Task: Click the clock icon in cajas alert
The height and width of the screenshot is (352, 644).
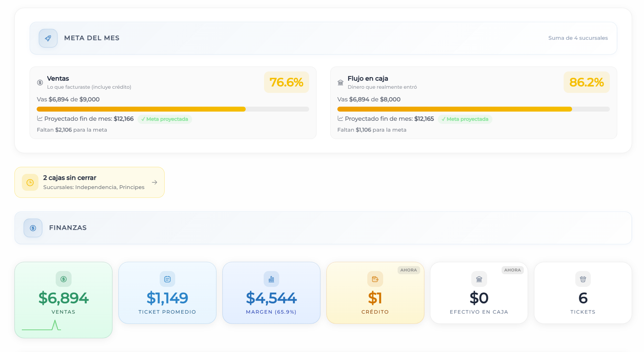Action: (x=30, y=182)
